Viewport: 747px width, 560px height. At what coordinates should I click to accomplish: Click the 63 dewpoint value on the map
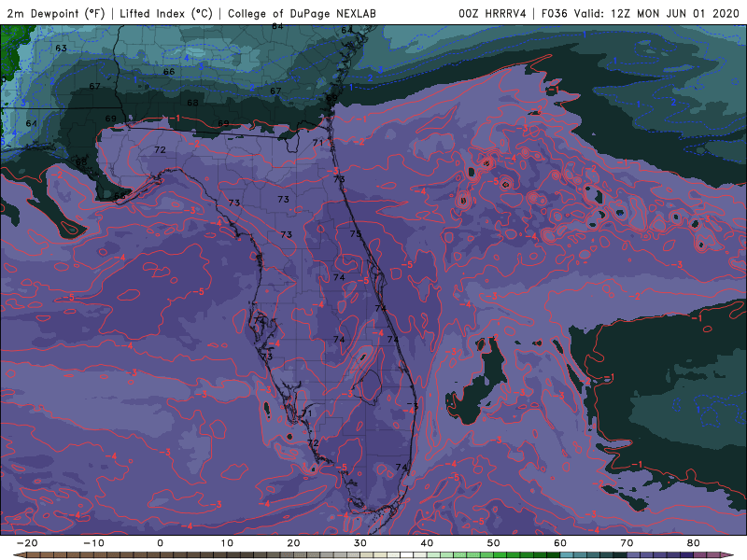pyautogui.click(x=61, y=49)
